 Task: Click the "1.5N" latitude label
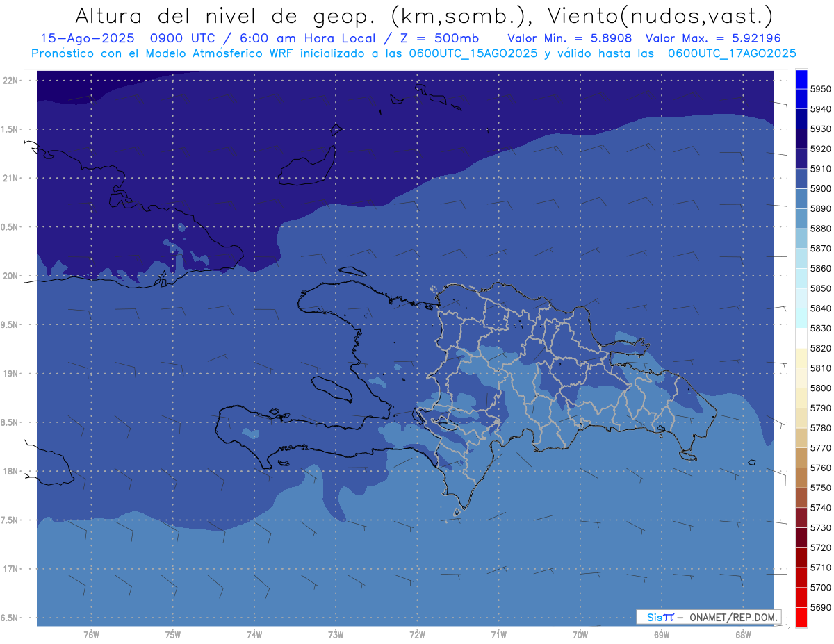pyautogui.click(x=10, y=129)
